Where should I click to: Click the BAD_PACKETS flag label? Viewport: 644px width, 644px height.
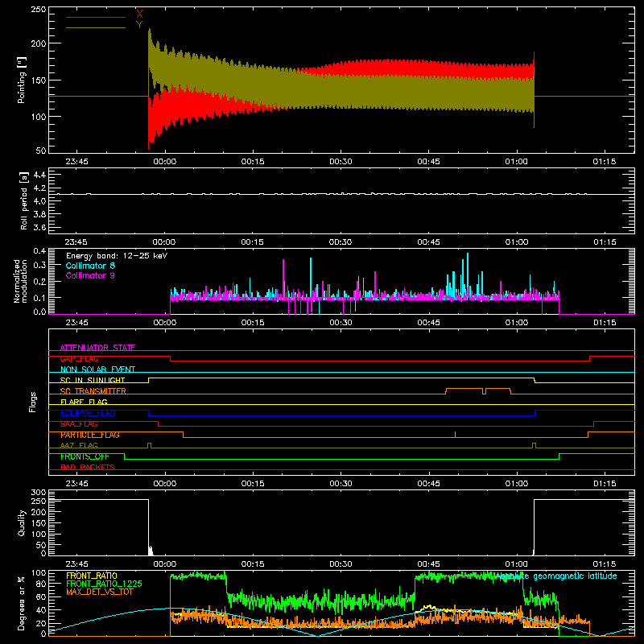click(x=88, y=467)
